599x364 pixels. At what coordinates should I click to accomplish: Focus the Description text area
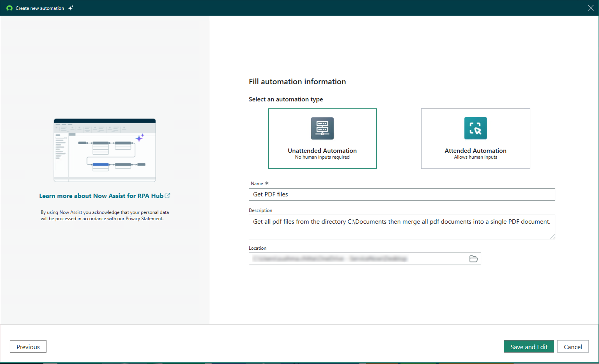(402, 227)
